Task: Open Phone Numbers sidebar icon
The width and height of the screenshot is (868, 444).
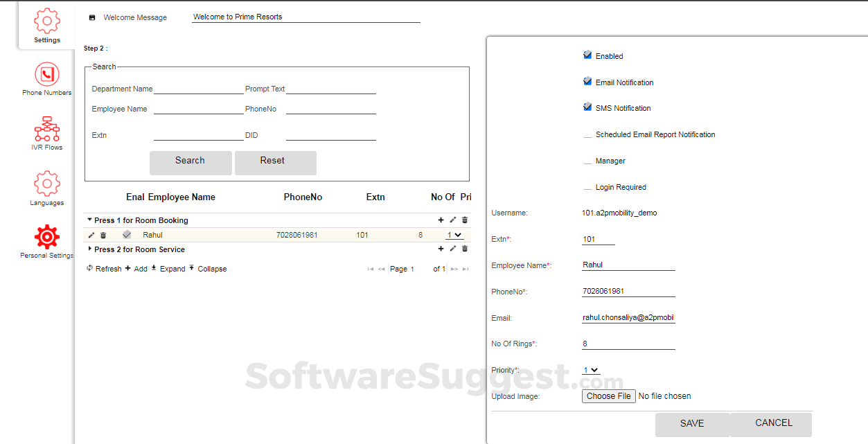Action: 46,75
